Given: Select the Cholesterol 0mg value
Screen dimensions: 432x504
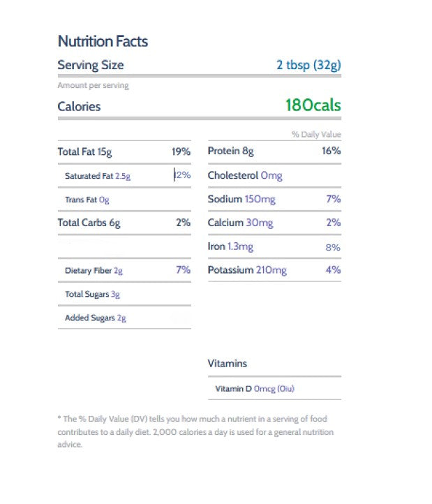Looking at the screenshot, I should click(271, 176).
